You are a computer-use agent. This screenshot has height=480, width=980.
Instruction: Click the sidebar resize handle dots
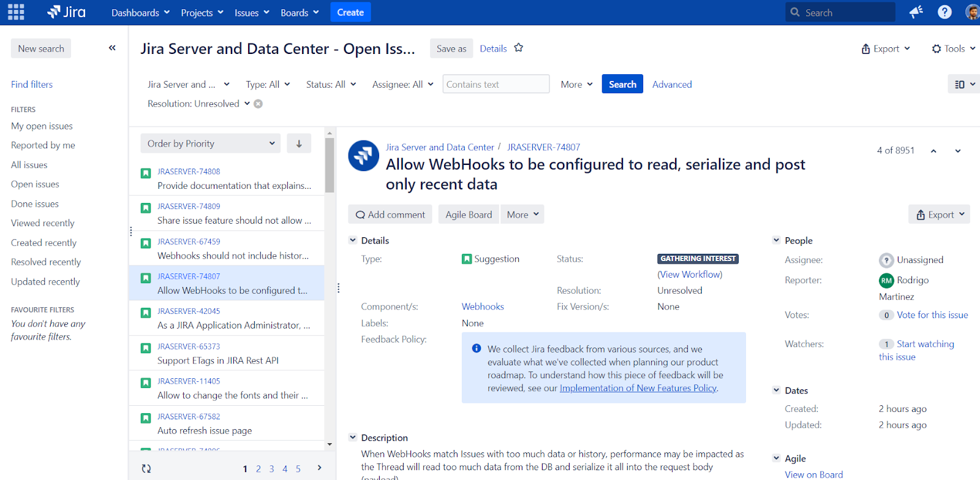(131, 231)
